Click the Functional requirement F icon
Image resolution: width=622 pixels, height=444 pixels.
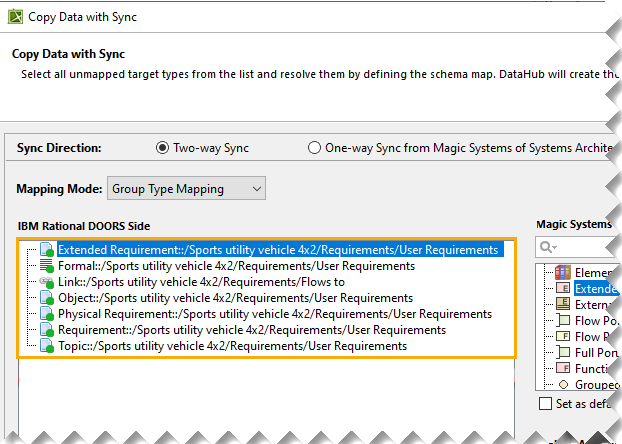coord(563,368)
